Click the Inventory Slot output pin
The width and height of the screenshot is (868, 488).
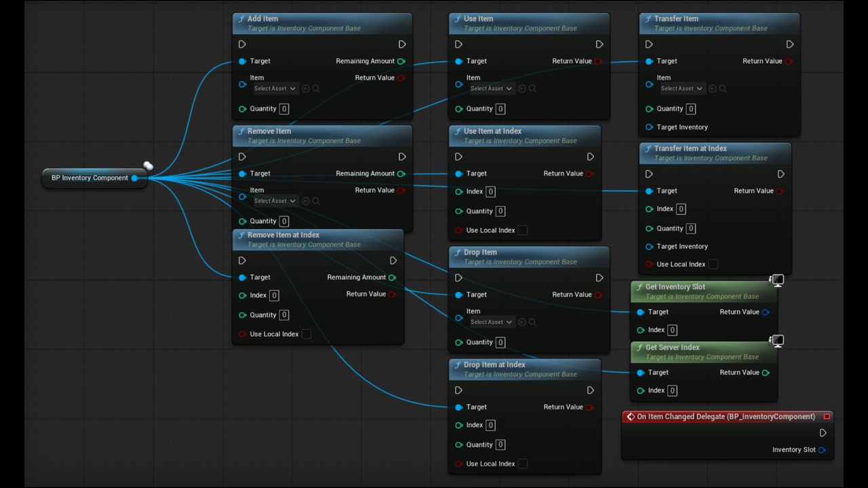tap(822, 449)
